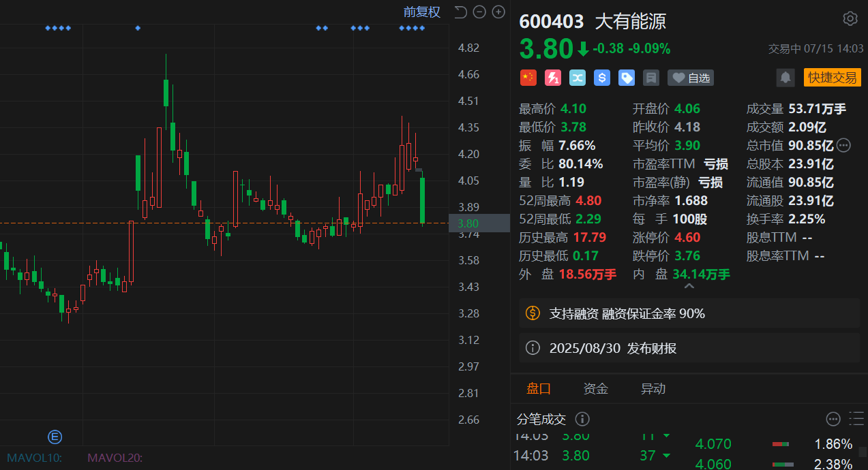Zoom out the candlestick chart
The width and height of the screenshot is (868, 470).
(x=479, y=12)
